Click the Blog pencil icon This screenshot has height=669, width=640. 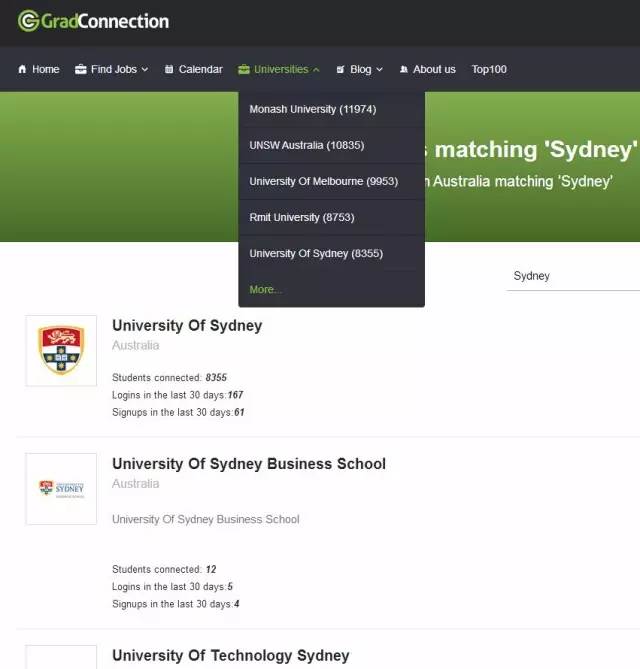[340, 69]
